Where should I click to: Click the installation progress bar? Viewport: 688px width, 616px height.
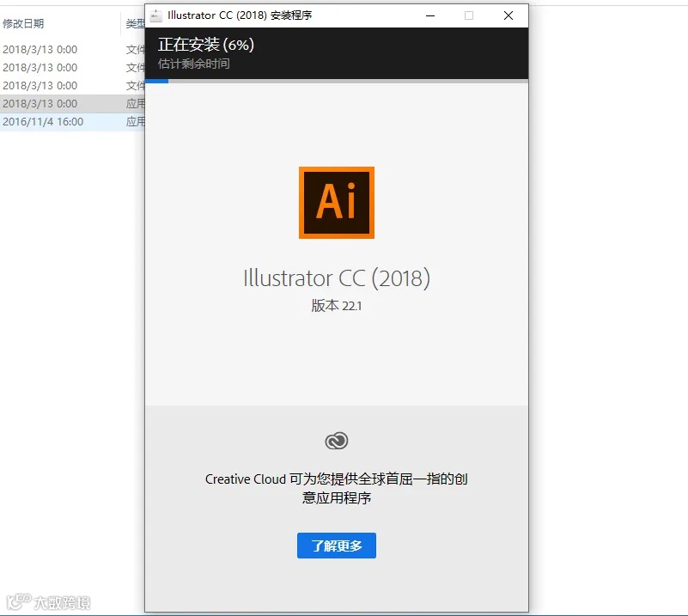click(337, 81)
